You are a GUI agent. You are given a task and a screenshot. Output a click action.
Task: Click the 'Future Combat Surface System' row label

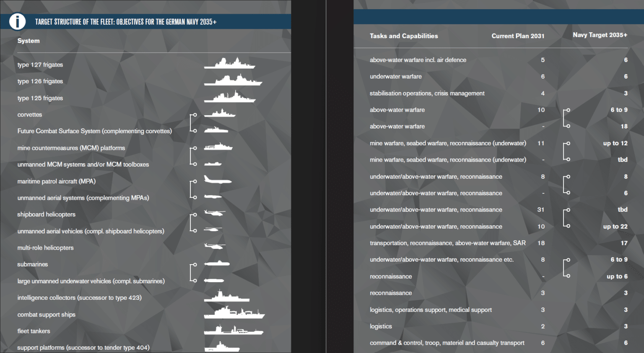(x=94, y=131)
